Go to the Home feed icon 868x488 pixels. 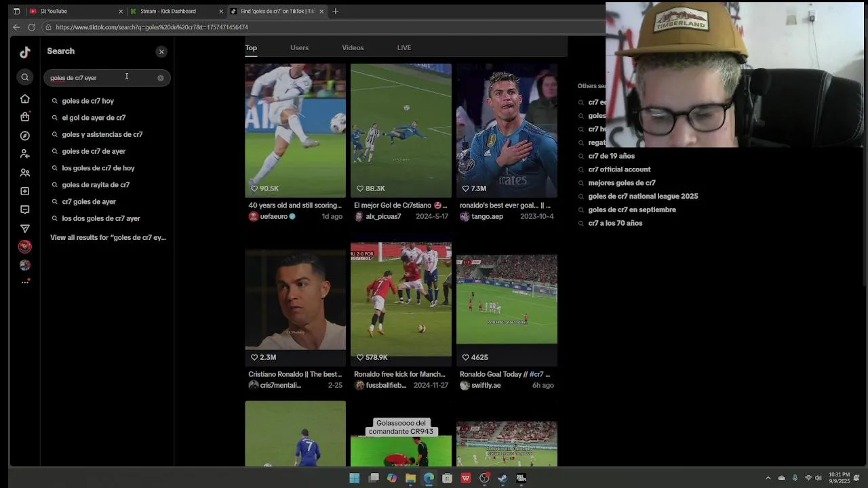(25, 99)
